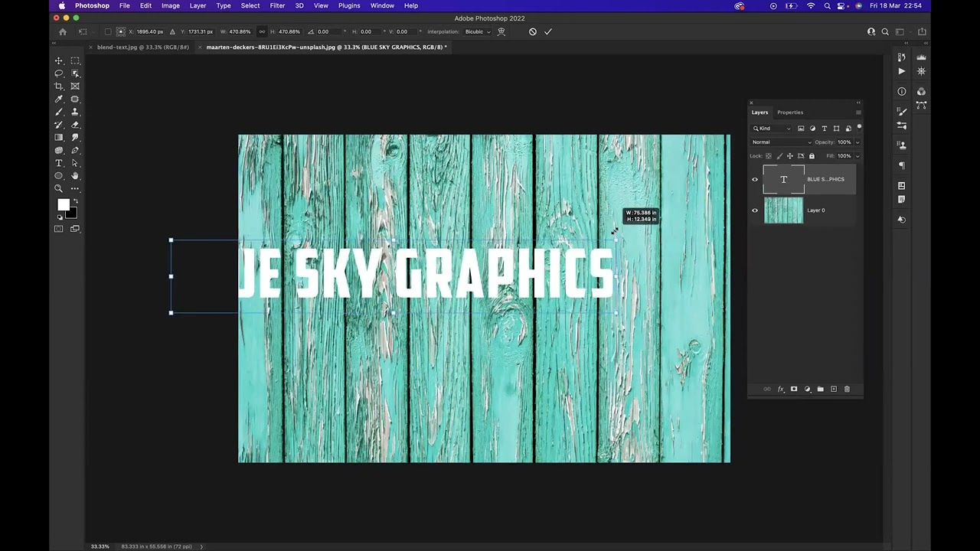The width and height of the screenshot is (980, 551).
Task: Click Create new group folder icon
Action: [x=821, y=390]
